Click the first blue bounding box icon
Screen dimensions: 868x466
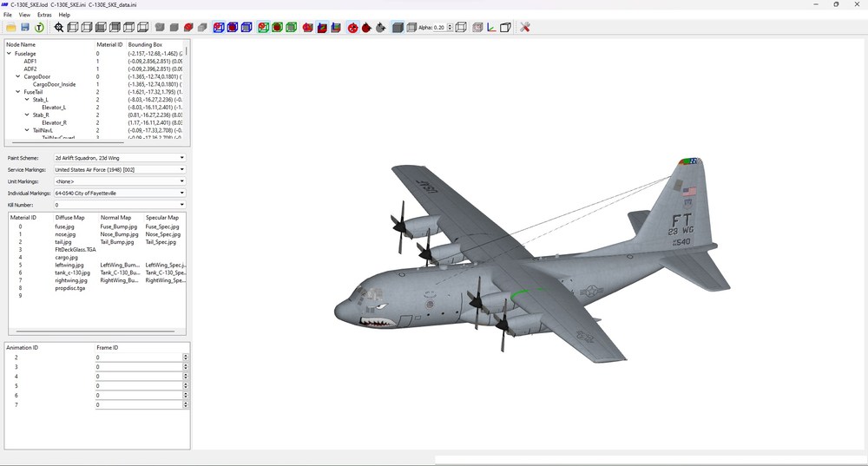219,27
